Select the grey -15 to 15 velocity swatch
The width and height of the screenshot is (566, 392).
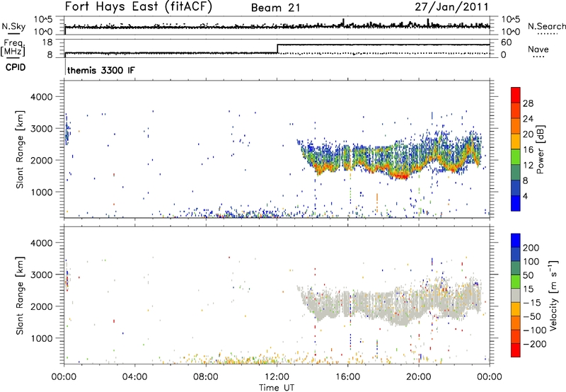516,296
